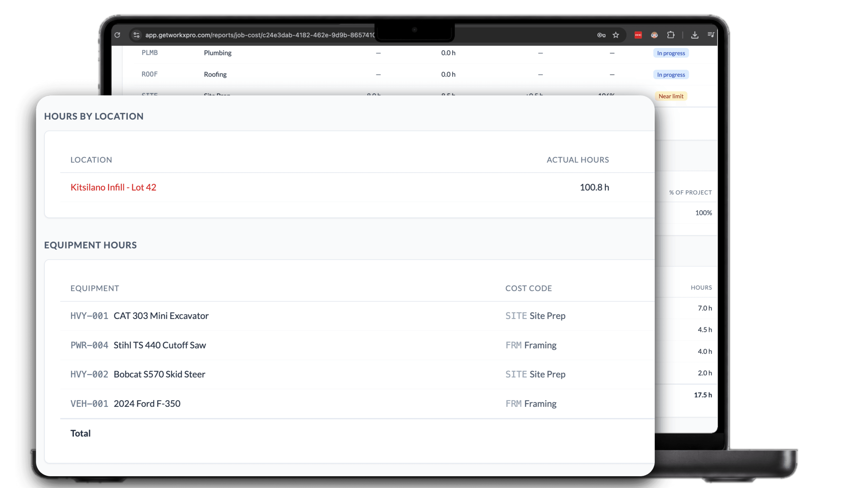Open the Extensions puzzle piece menu
The image size is (868, 488).
point(671,35)
